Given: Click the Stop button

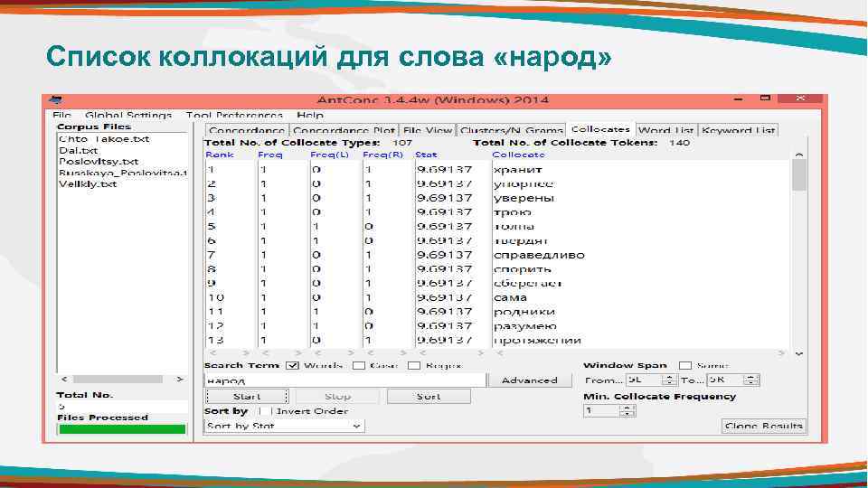Looking at the screenshot, I should pos(337,396).
